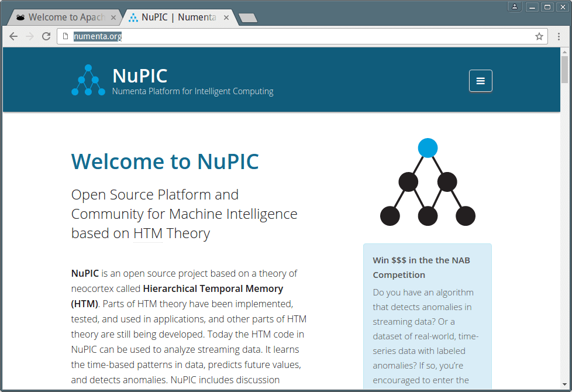This screenshot has height=392, width=572.
Task: Open the site's hamburger navigation menu
Action: click(480, 81)
